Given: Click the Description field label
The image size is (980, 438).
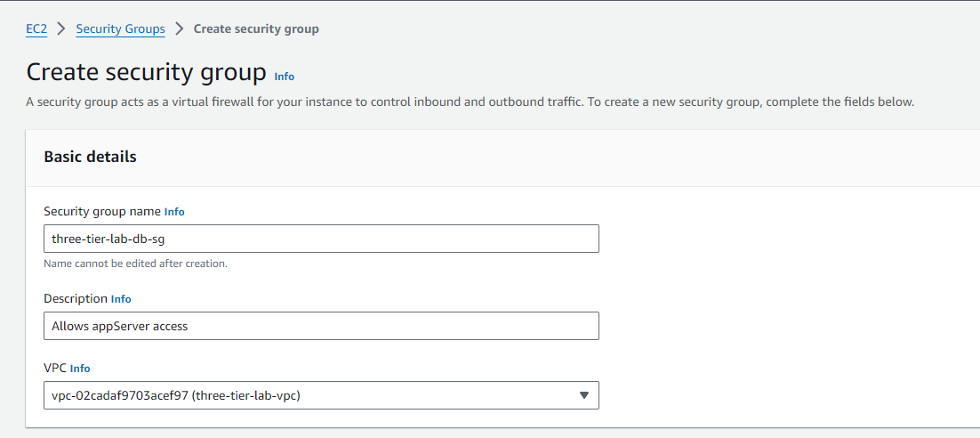Looking at the screenshot, I should [x=76, y=298].
